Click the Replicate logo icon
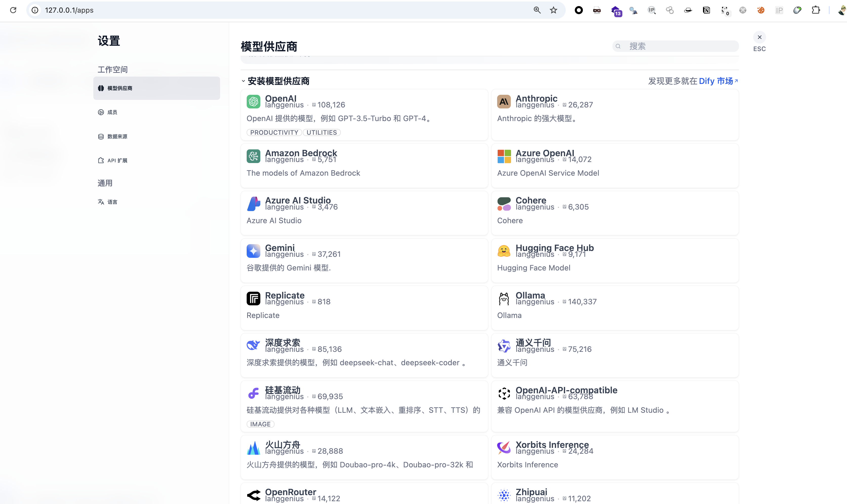Screen dimensions: 847x504 coord(253,299)
